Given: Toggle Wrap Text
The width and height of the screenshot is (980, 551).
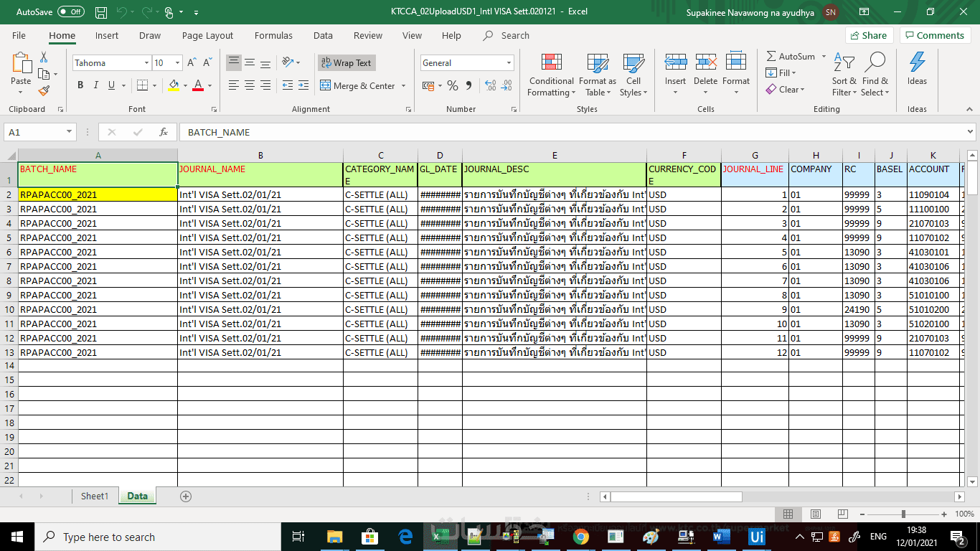Looking at the screenshot, I should (347, 62).
